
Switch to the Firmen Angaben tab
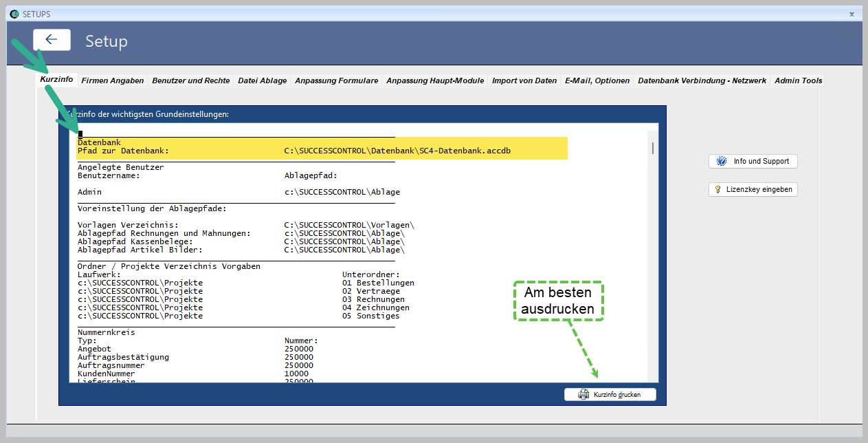point(113,80)
